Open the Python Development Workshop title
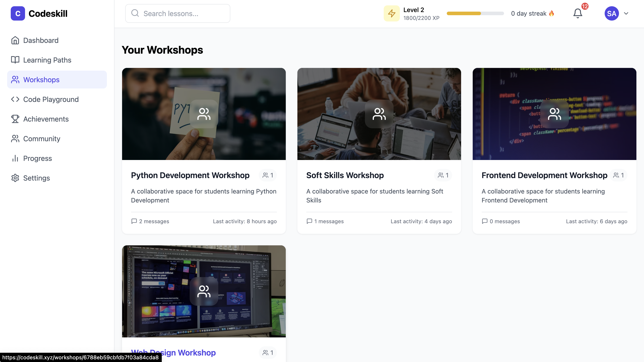 (190, 175)
